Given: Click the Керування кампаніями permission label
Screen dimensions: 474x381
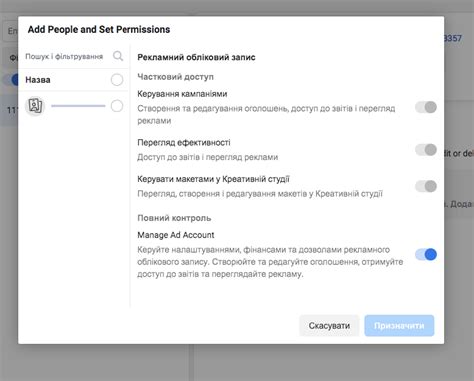Looking at the screenshot, I should click(182, 94).
